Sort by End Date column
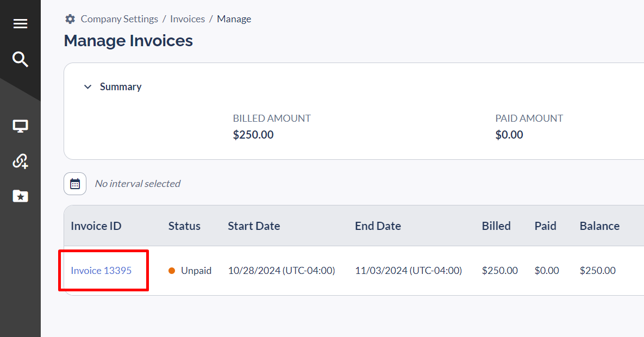 378,226
